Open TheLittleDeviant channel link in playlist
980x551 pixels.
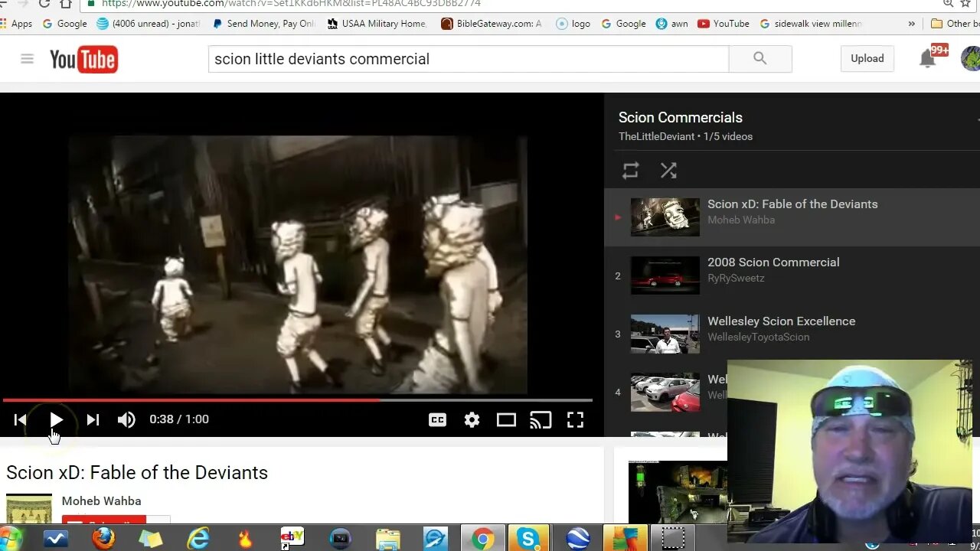point(657,136)
